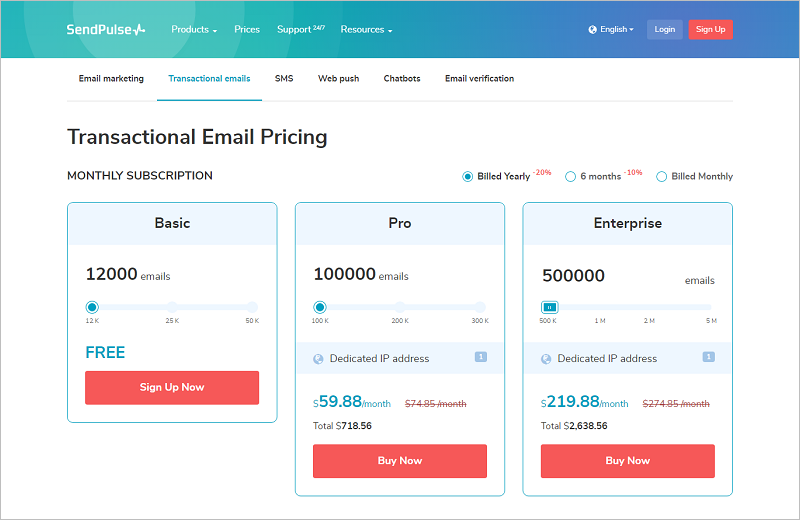Open the Prices page link

(247, 30)
